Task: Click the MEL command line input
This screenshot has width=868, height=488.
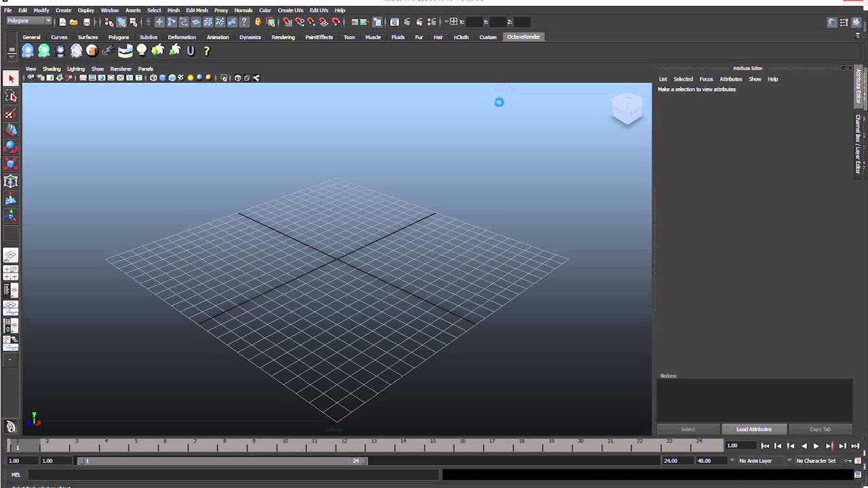Action: click(x=232, y=475)
